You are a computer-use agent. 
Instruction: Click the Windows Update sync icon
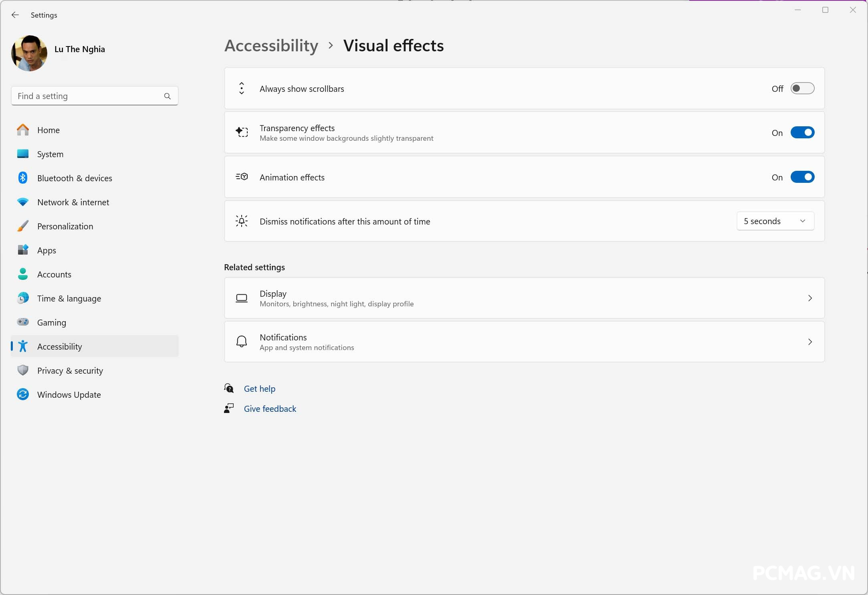23,395
